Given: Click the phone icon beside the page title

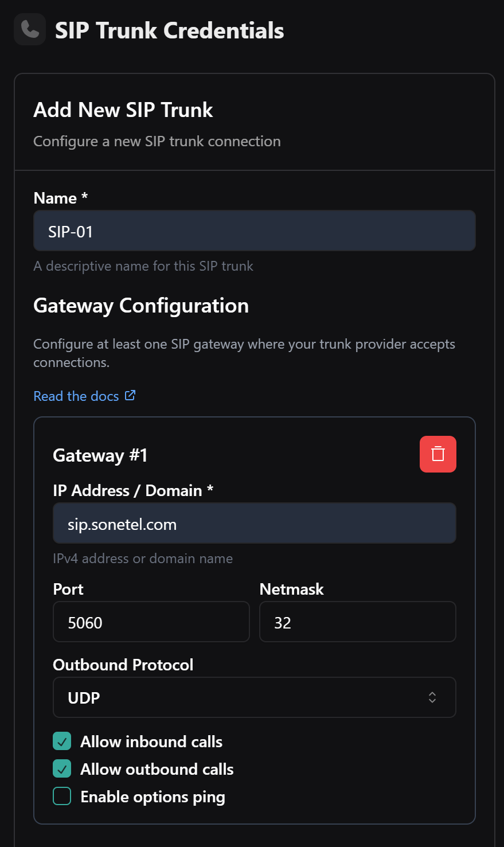Looking at the screenshot, I should (x=30, y=29).
